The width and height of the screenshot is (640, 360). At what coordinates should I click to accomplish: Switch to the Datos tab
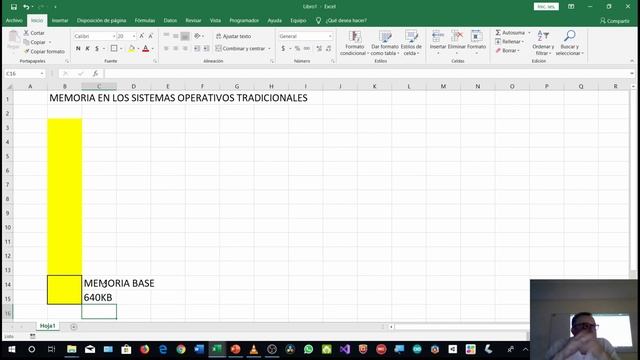coord(170,20)
